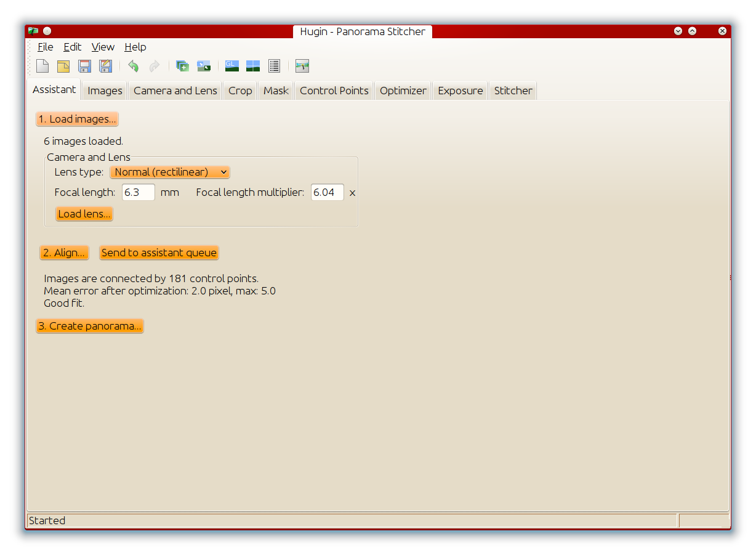
Task: Click the 'Camera and Lens' group box title
Action: (x=89, y=157)
